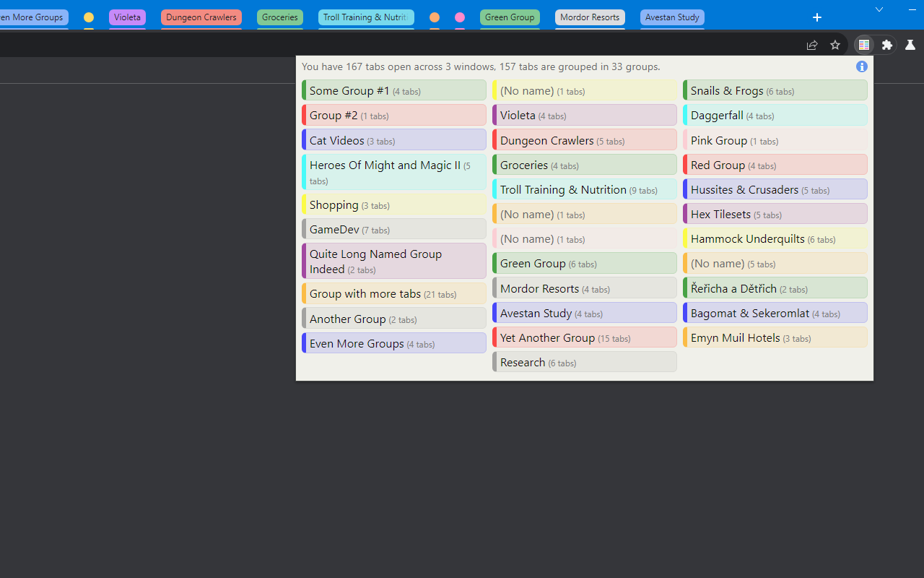Image resolution: width=924 pixels, height=578 pixels.
Task: Select Group #2 entry
Action: pyautogui.click(x=394, y=115)
